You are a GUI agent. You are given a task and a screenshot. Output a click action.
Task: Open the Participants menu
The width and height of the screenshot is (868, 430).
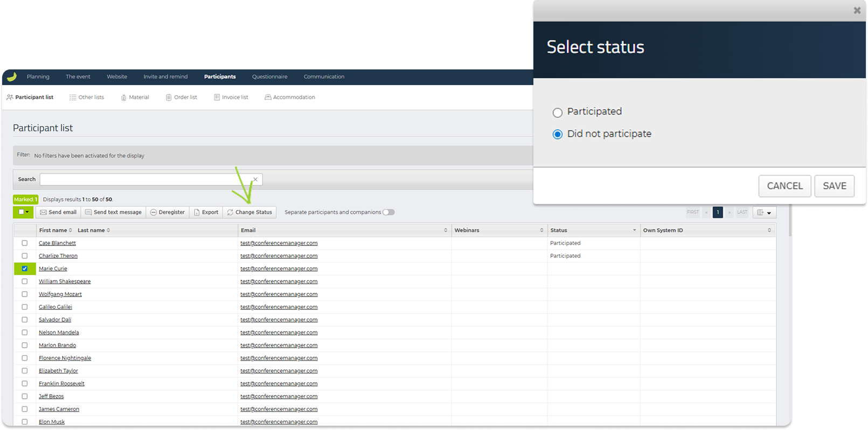[220, 77]
